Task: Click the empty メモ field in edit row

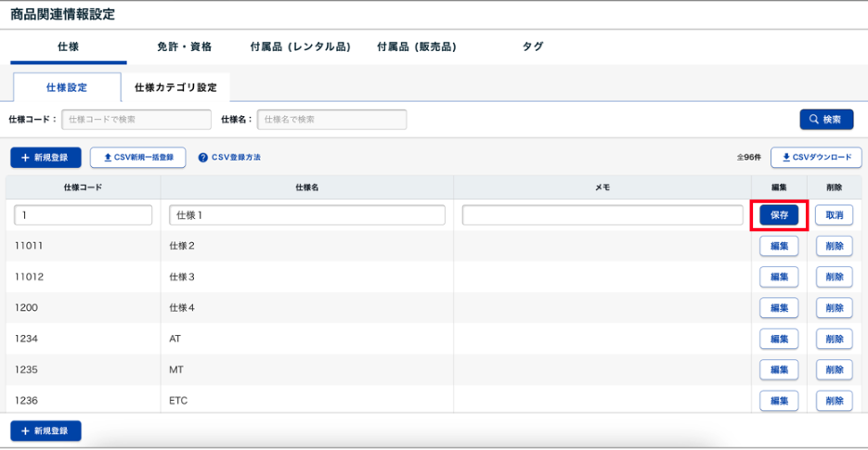Action: point(602,215)
